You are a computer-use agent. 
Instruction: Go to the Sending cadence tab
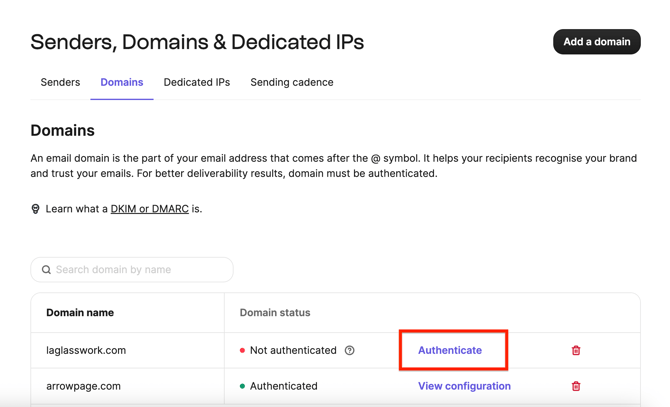pyautogui.click(x=292, y=82)
